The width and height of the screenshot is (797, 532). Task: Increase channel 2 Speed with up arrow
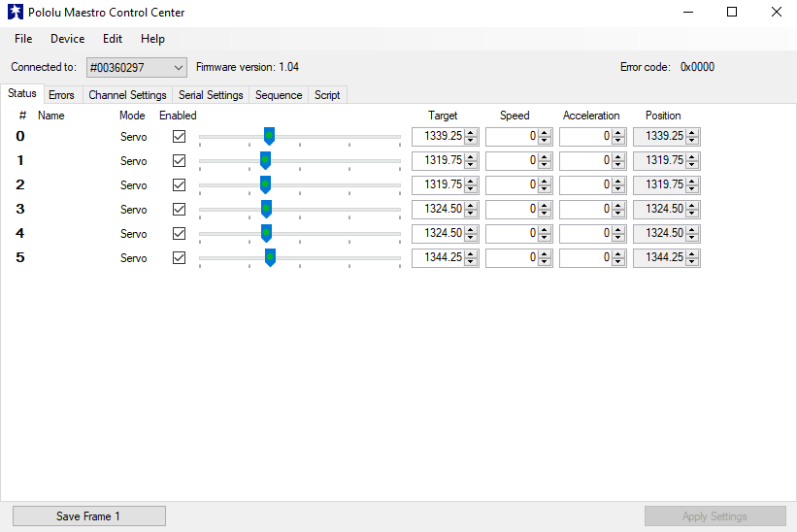point(545,182)
